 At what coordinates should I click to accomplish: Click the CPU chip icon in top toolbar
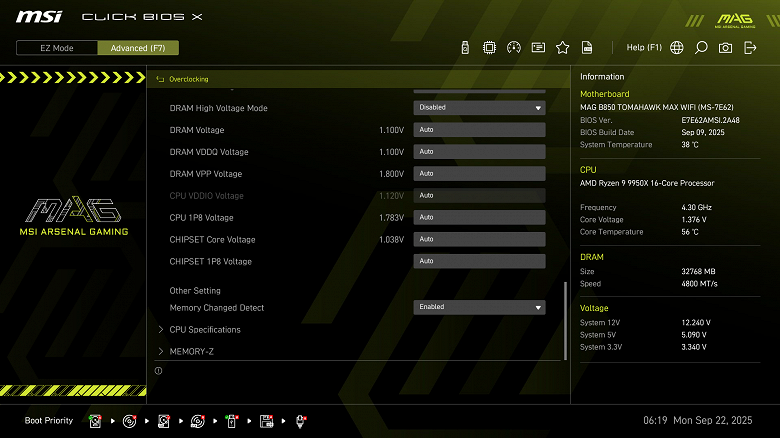489,48
